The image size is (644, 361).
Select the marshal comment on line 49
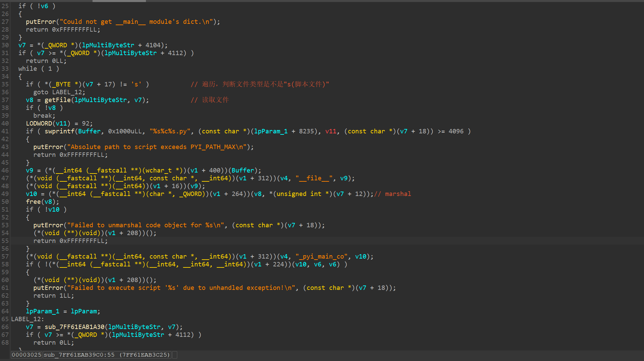[394, 194]
